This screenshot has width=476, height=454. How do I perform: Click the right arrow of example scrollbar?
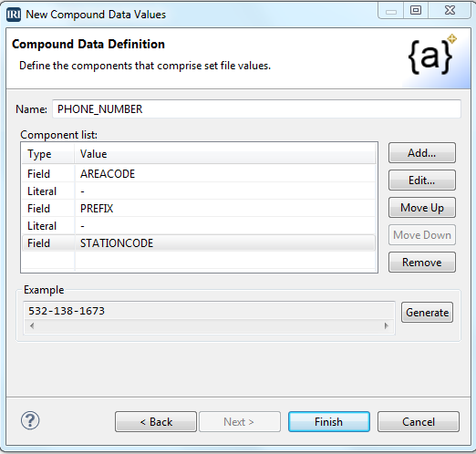click(387, 326)
